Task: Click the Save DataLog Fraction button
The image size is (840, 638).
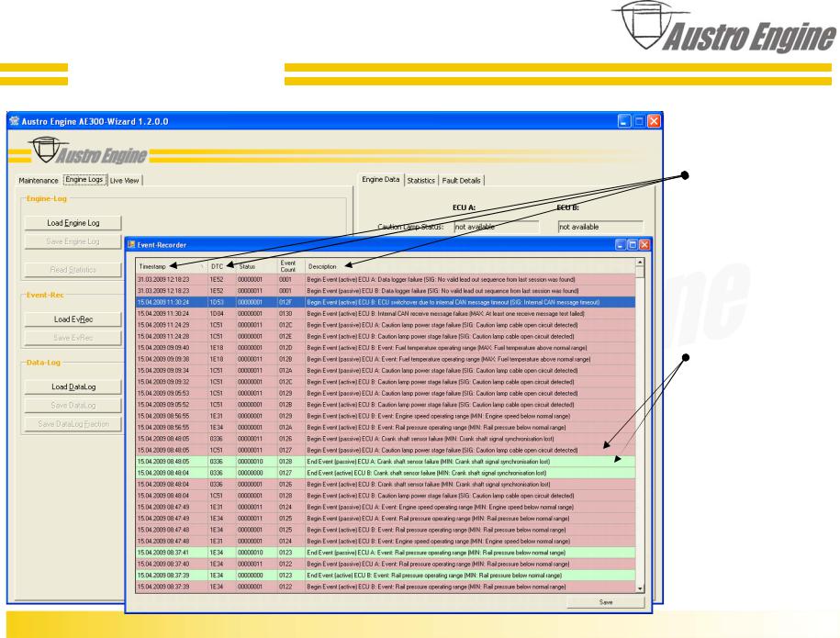Action: [73, 424]
